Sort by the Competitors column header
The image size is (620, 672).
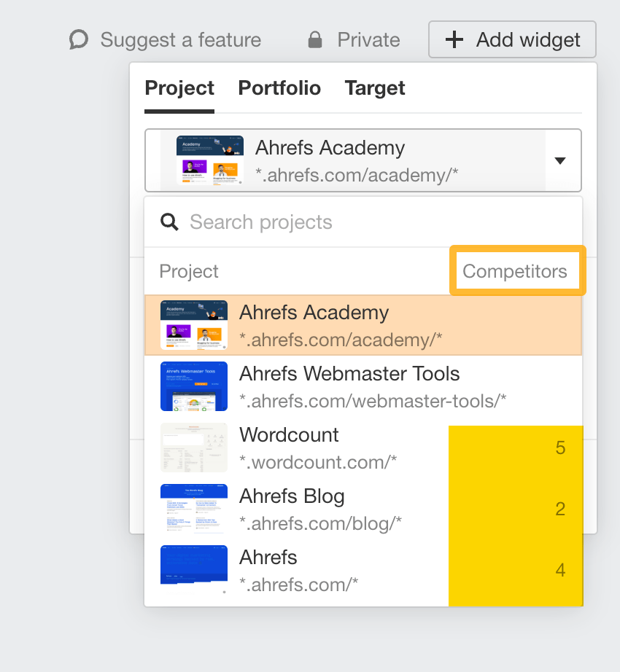point(515,271)
